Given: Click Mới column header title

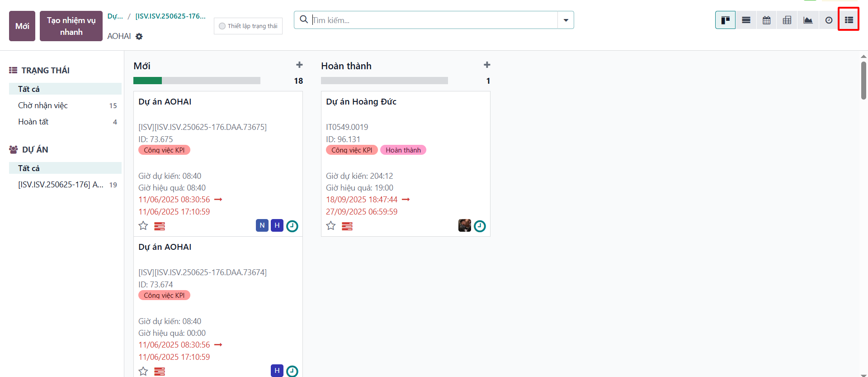Looking at the screenshot, I should [x=142, y=66].
